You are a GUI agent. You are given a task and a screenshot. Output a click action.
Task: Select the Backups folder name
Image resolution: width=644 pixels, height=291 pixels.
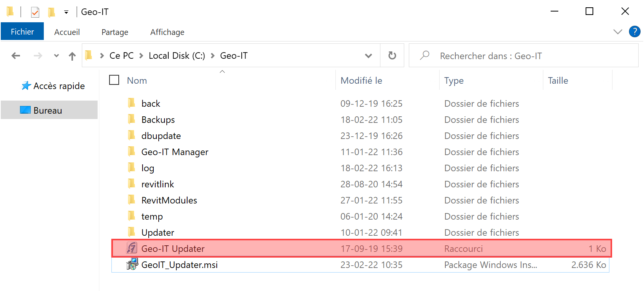[x=158, y=119]
